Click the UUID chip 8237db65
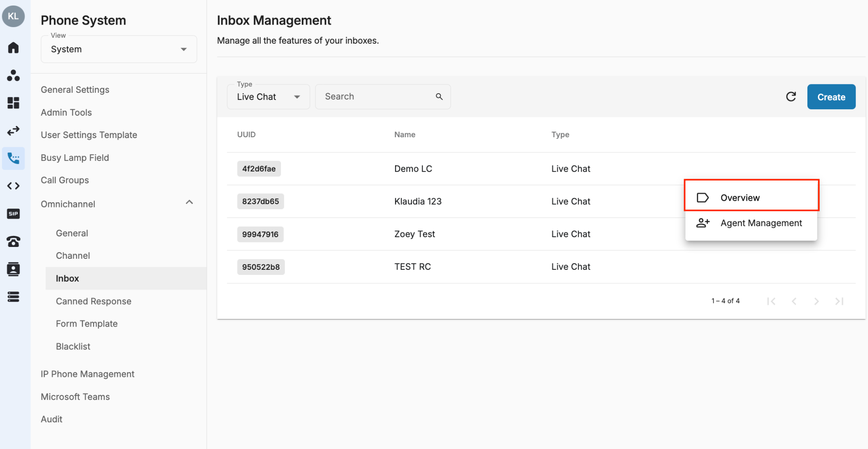Screen dimensions: 868x449 261,201
